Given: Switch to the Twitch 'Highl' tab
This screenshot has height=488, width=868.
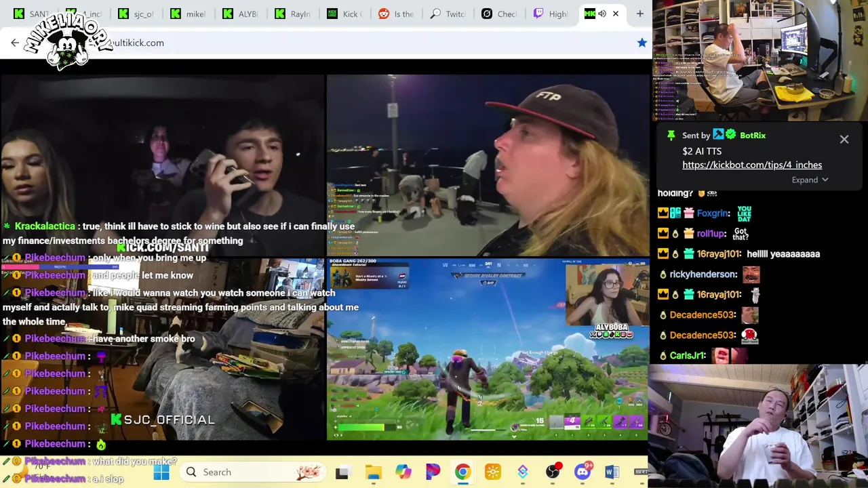Looking at the screenshot, I should click(553, 14).
